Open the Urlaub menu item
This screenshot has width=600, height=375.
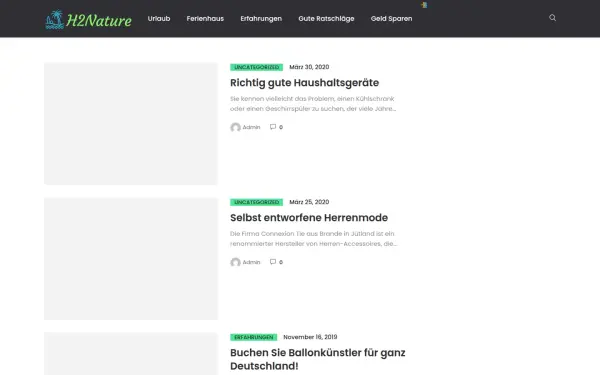159,18
